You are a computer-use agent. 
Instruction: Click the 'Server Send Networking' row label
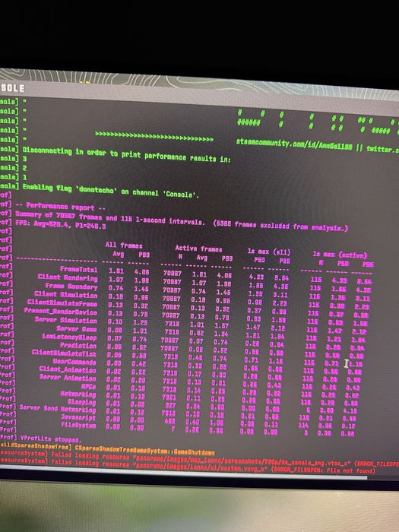[58, 409]
